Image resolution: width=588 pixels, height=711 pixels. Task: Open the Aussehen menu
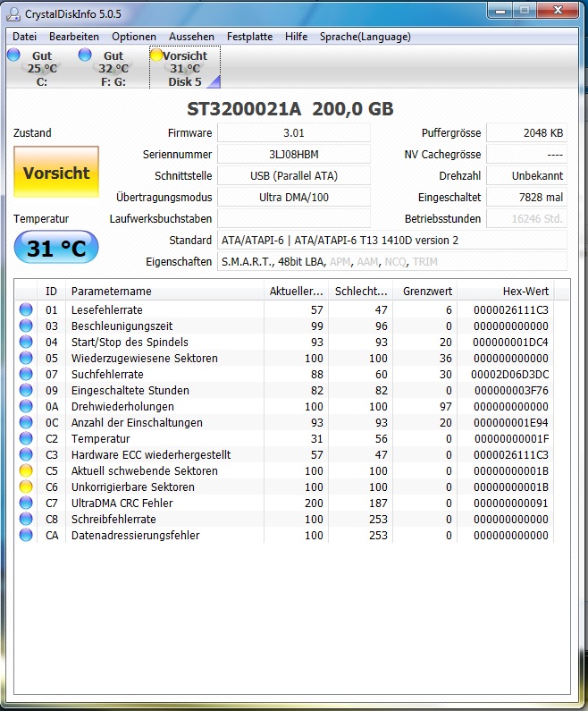[x=191, y=37]
